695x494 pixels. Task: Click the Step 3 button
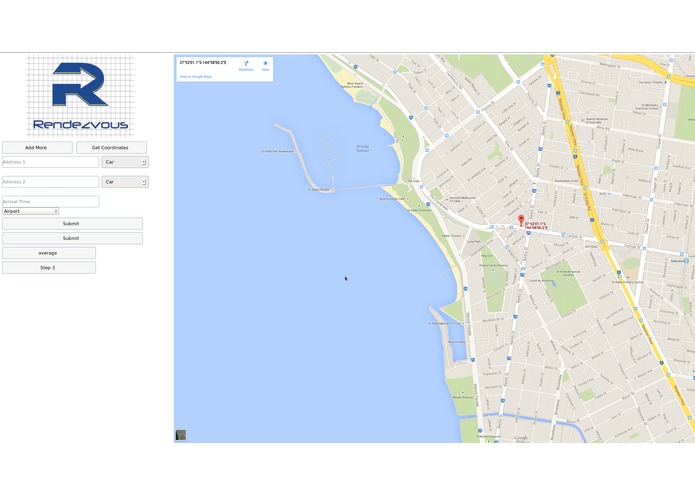[x=49, y=268]
